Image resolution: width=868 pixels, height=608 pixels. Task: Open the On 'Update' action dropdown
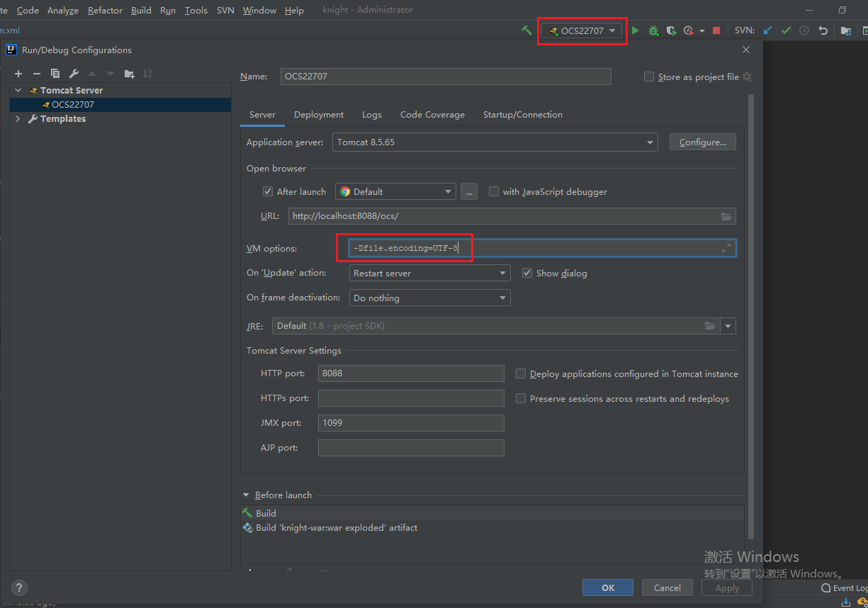pos(430,273)
